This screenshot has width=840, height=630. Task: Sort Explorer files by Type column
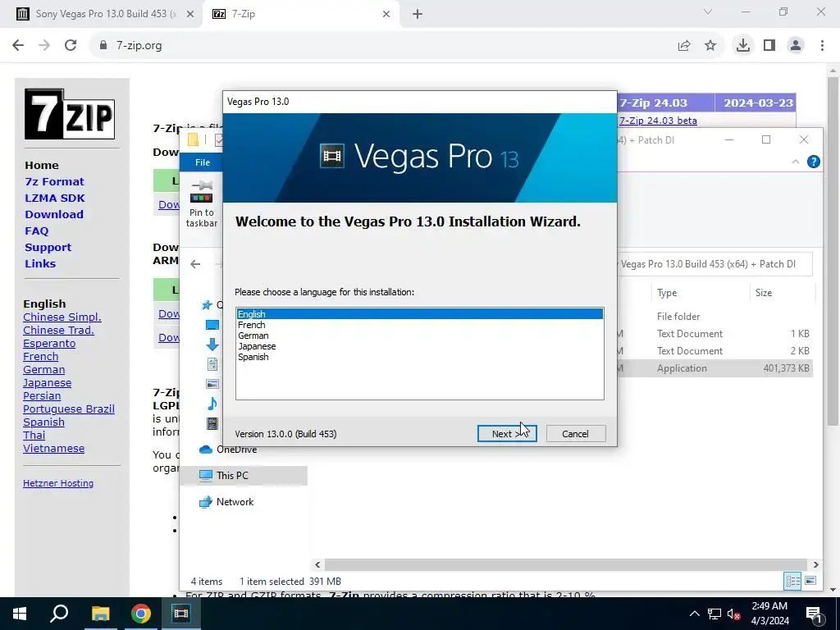701,293
